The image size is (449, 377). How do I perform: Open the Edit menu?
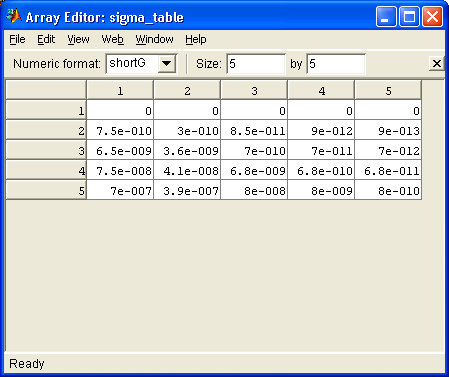(x=46, y=39)
